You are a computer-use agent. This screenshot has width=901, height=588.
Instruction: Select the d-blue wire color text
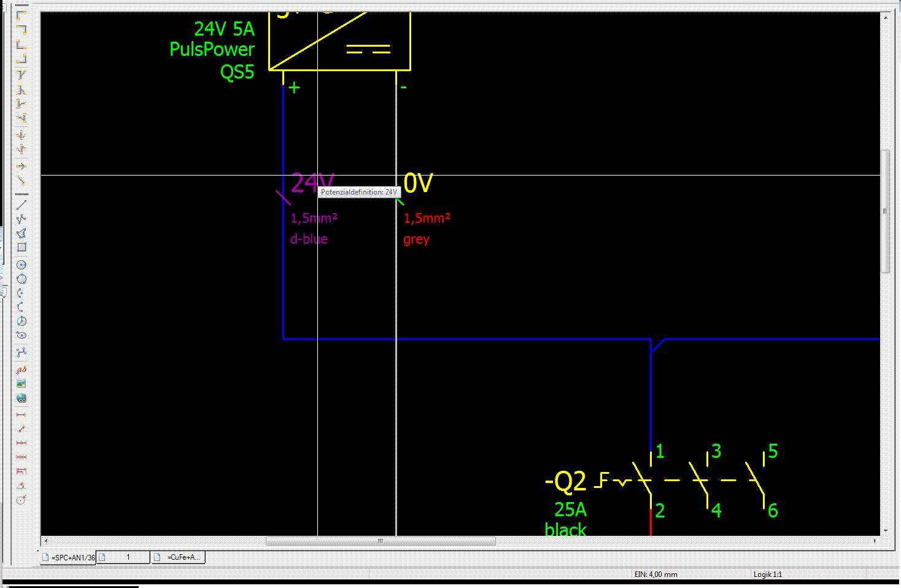(x=309, y=239)
